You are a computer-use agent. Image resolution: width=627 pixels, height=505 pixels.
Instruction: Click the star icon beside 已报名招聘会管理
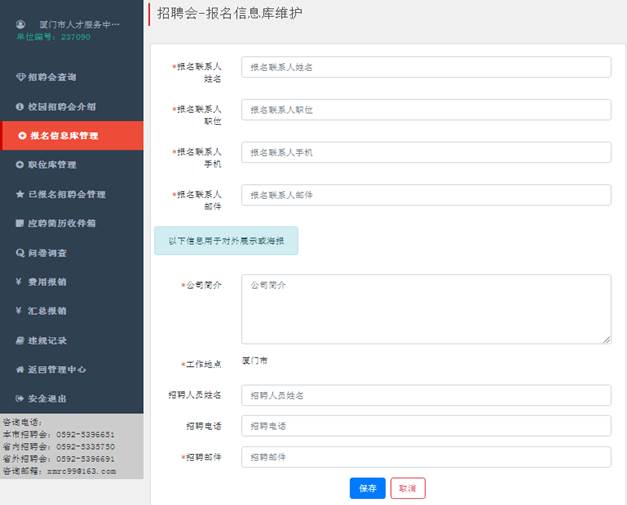coord(20,194)
